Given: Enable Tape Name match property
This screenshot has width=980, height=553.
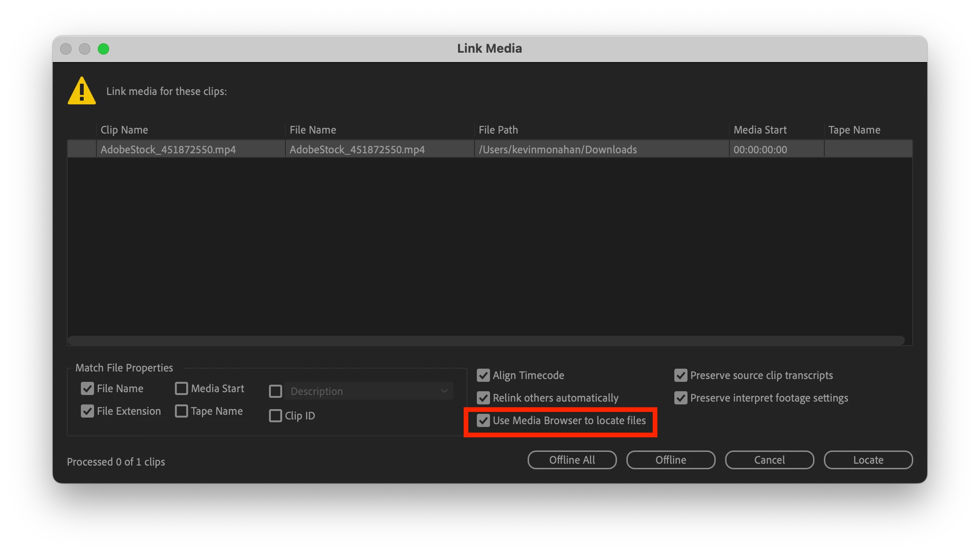Looking at the screenshot, I should pyautogui.click(x=182, y=411).
